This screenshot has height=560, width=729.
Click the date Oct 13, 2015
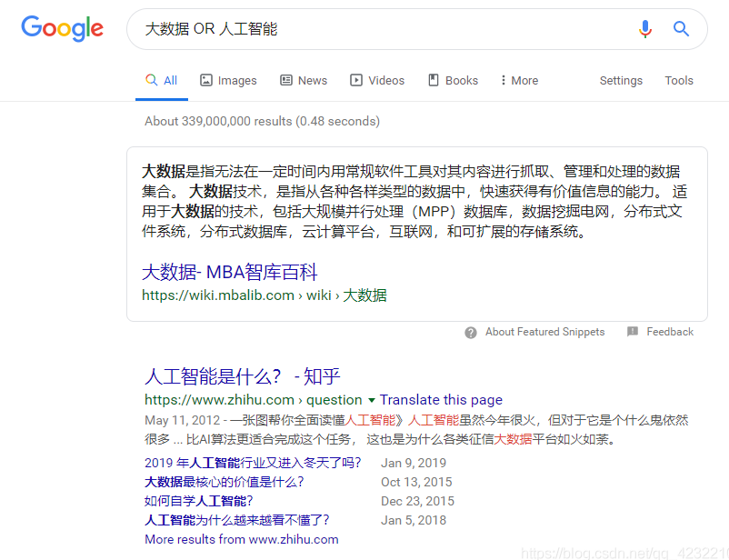click(x=416, y=482)
